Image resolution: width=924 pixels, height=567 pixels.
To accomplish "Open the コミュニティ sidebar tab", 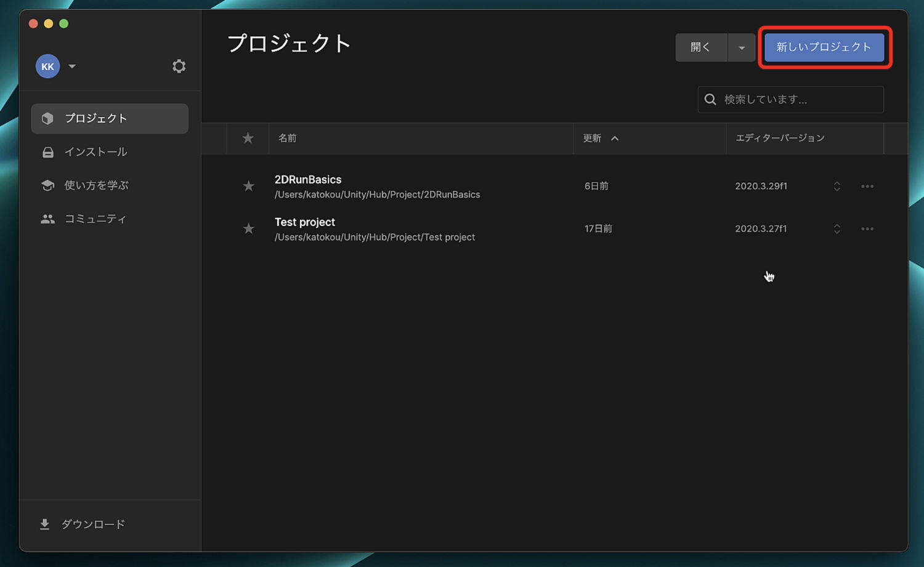I will pyautogui.click(x=110, y=219).
